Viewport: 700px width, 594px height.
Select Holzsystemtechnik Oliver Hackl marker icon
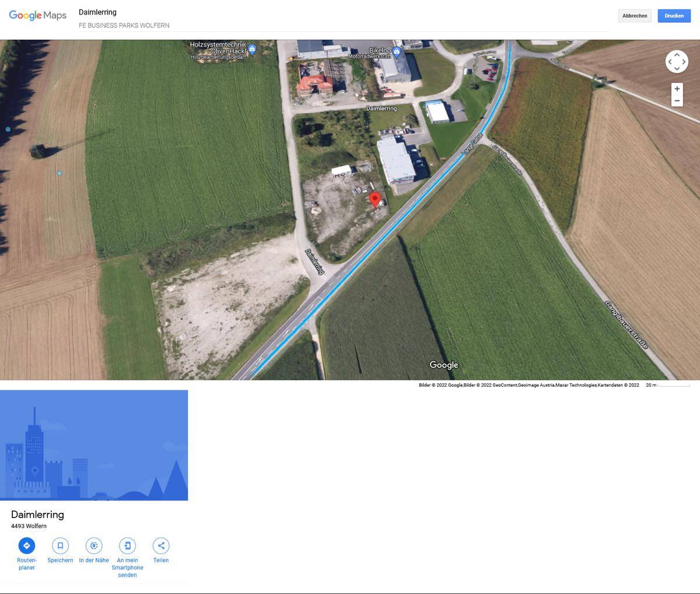252,50
